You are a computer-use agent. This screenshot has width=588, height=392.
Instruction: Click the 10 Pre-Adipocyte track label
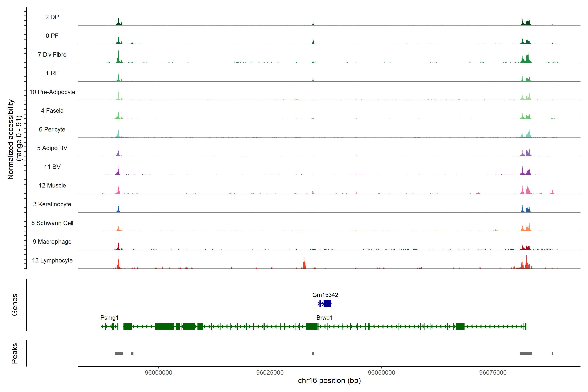[52, 92]
